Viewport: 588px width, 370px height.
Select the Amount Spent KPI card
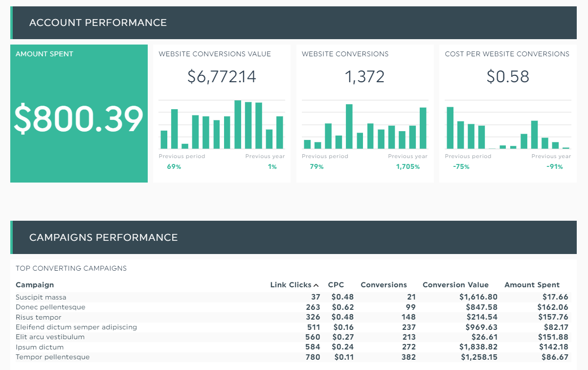click(x=79, y=113)
